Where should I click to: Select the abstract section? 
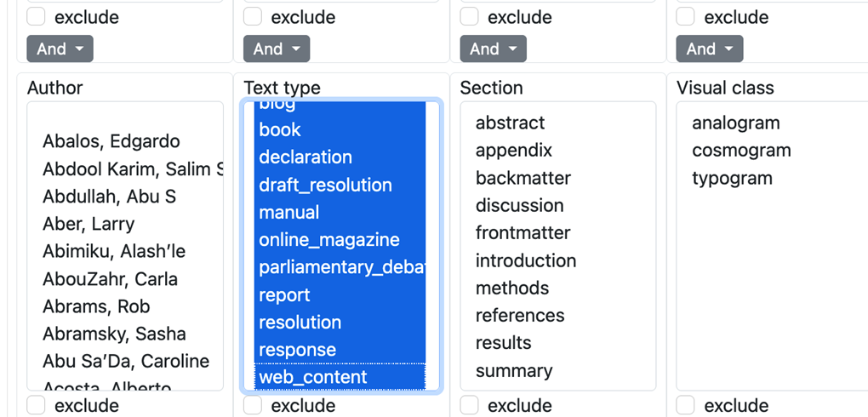[x=510, y=123]
